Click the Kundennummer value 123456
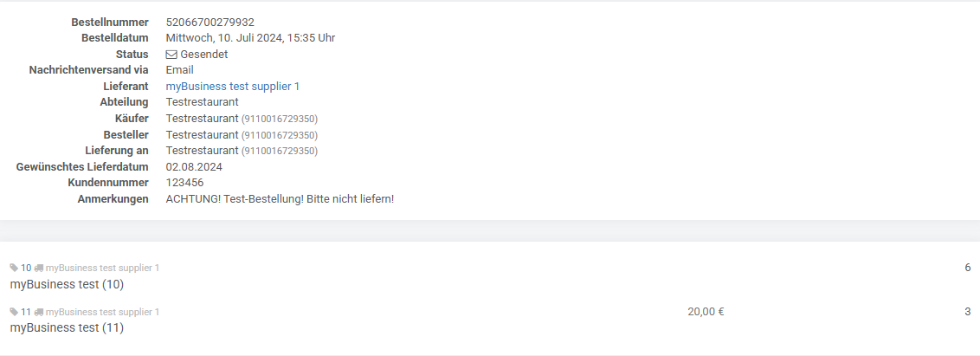This screenshot has width=980, height=356. coord(184,183)
